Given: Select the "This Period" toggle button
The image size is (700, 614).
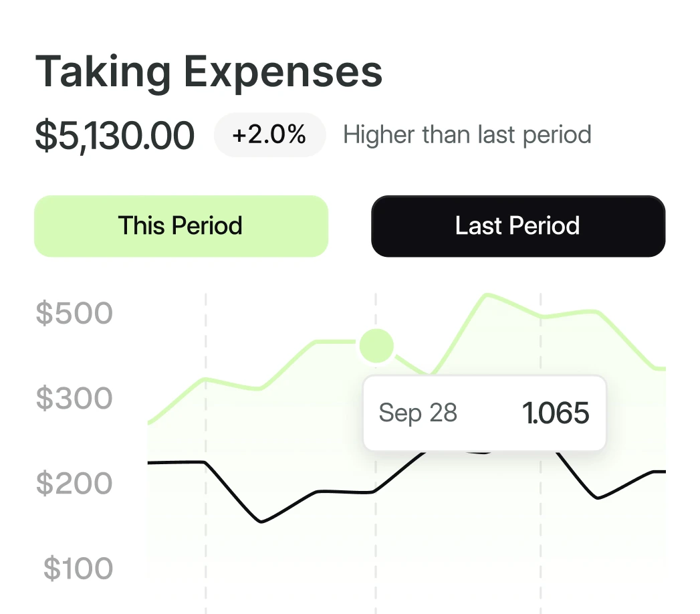Looking at the screenshot, I should pos(181,225).
